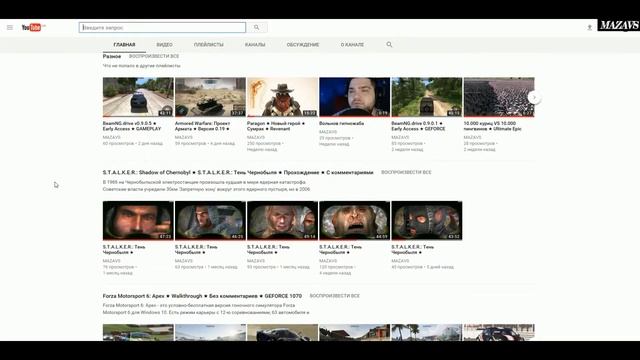Click the channel search magnifier icon
The width and height of the screenshot is (640, 360).
389,44
